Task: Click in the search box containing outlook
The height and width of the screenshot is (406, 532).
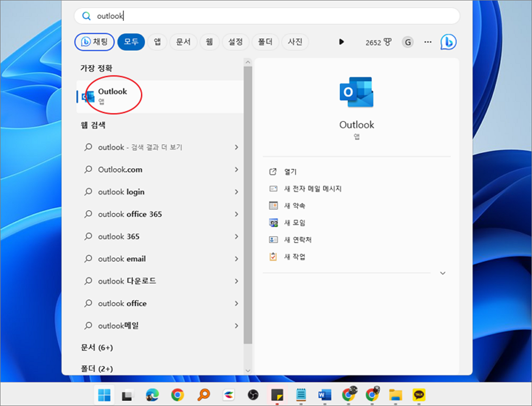Action: tap(267, 16)
